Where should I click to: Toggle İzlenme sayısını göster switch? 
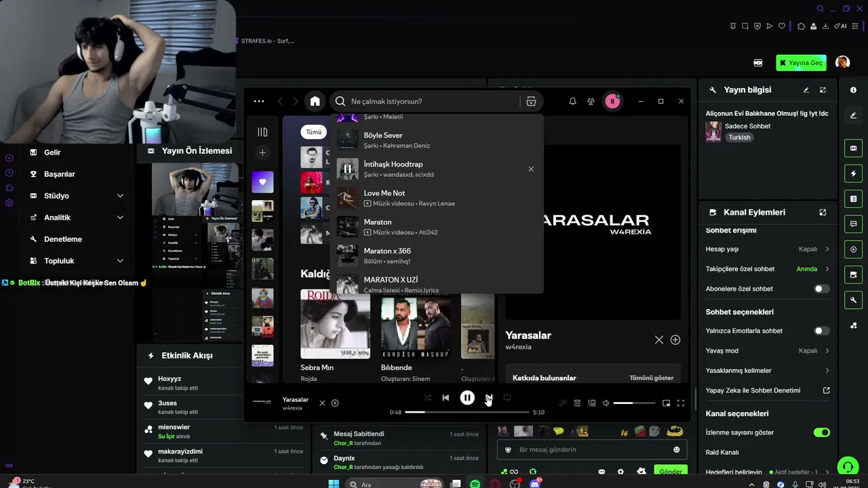pyautogui.click(x=821, y=432)
